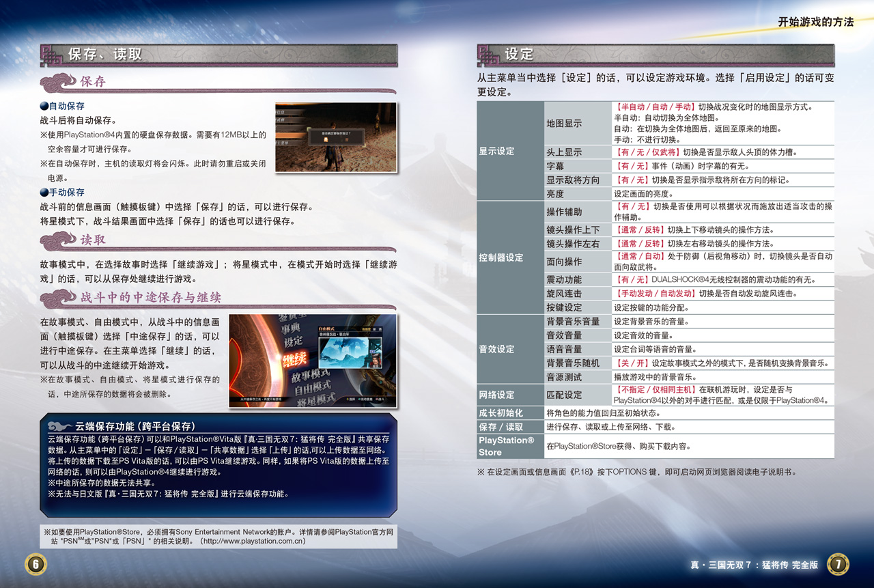The image size is (874, 588).
Task: Click the blue bullet before 手动保存
Action: coord(44,193)
